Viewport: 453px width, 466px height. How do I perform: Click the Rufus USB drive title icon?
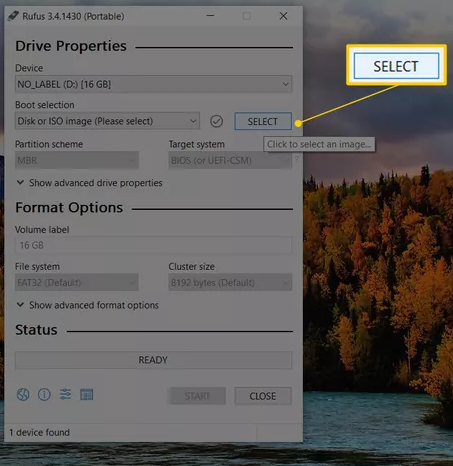pos(13,16)
